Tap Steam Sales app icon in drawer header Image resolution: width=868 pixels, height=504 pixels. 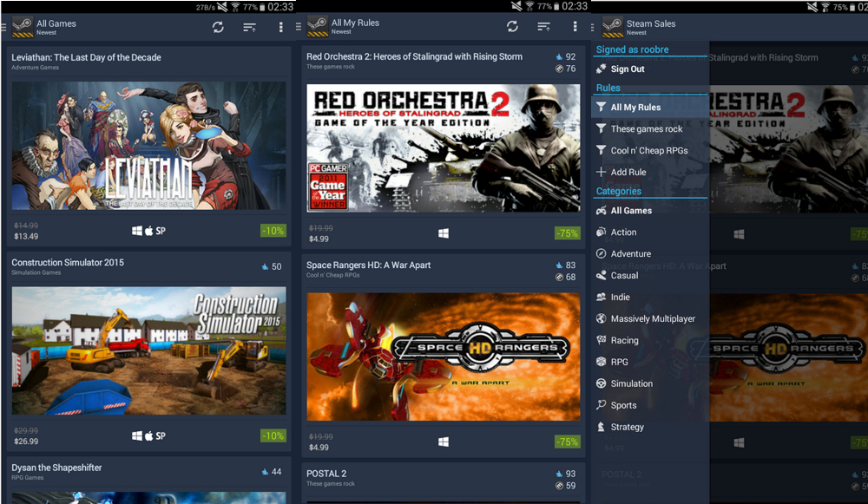(614, 27)
